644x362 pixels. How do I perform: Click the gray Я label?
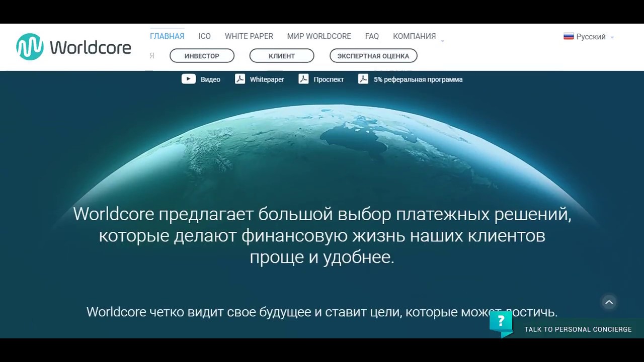pyautogui.click(x=152, y=56)
